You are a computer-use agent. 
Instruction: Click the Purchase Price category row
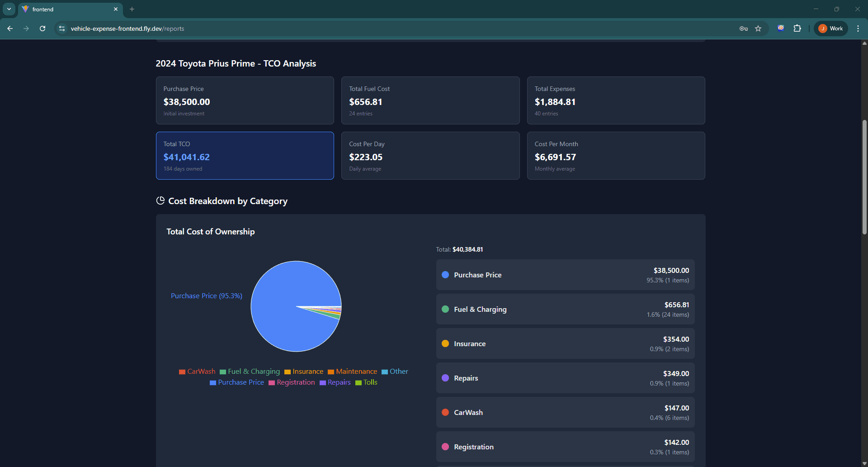pyautogui.click(x=565, y=275)
